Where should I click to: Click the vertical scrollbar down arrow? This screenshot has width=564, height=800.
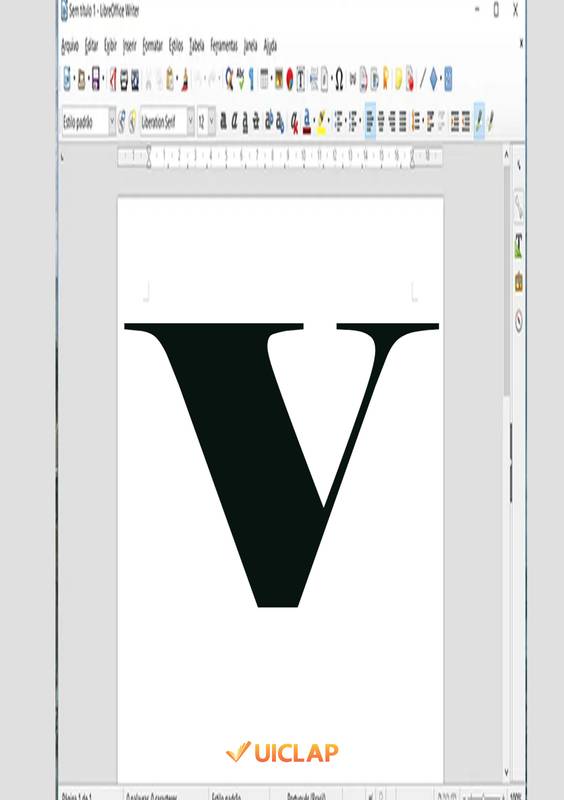(506, 772)
